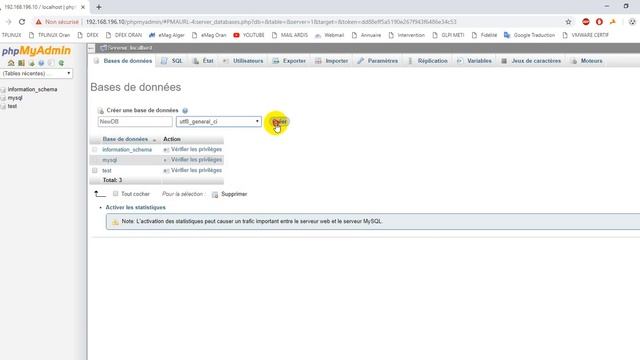Open the État tab
640x360 pixels.
click(203, 61)
